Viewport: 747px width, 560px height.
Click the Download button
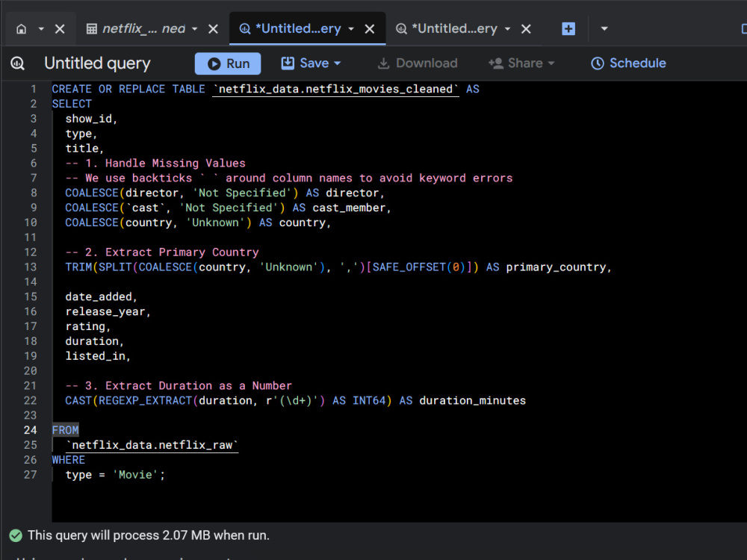pyautogui.click(x=418, y=63)
